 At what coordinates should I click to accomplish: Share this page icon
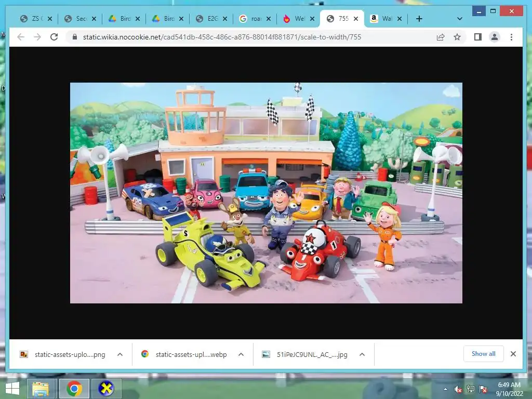441,37
